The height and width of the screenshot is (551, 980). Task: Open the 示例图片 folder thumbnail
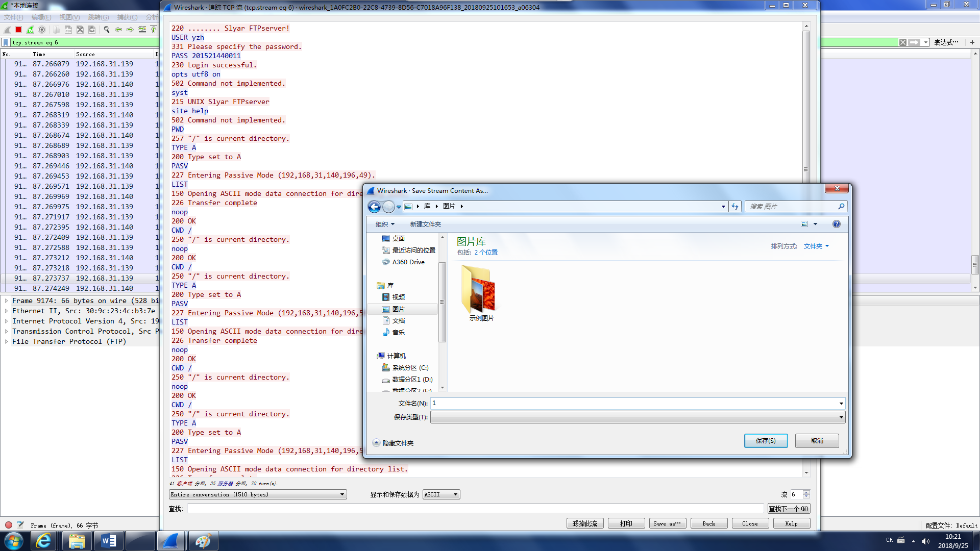coord(481,293)
